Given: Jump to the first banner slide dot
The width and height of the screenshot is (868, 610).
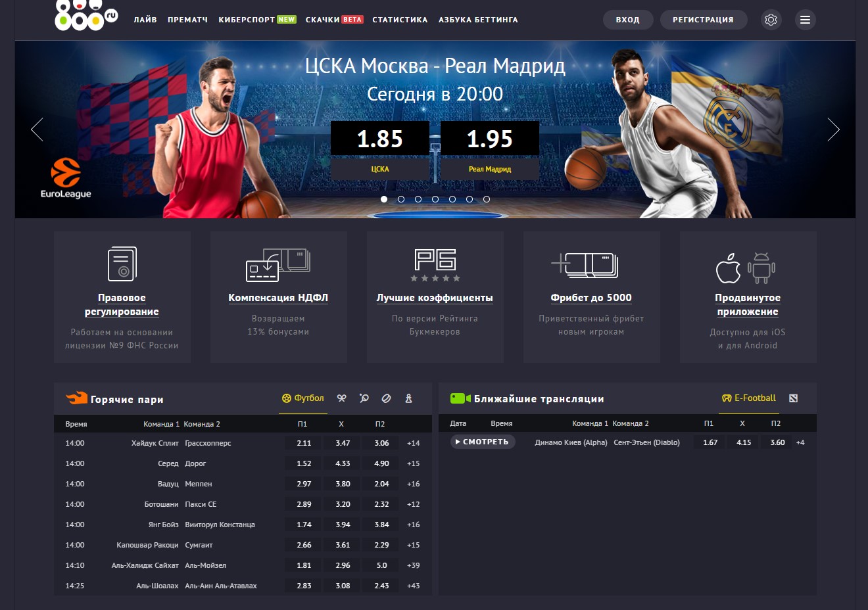Looking at the screenshot, I should tap(384, 199).
